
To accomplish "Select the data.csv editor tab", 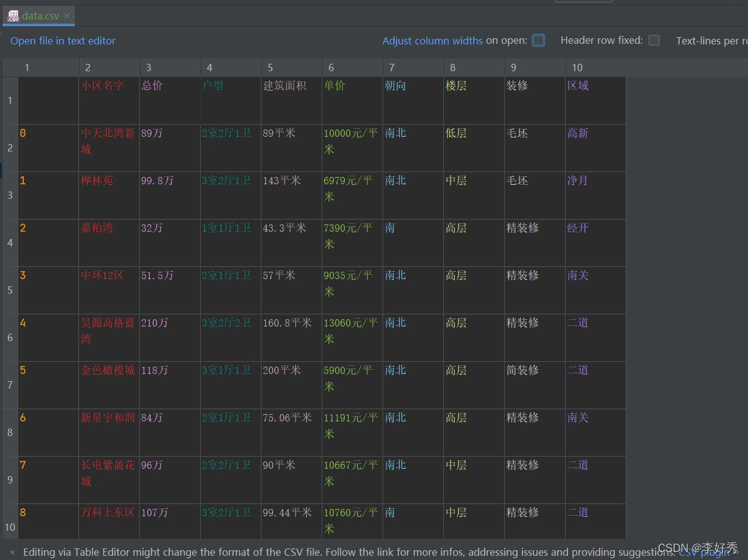I will 38,16.
